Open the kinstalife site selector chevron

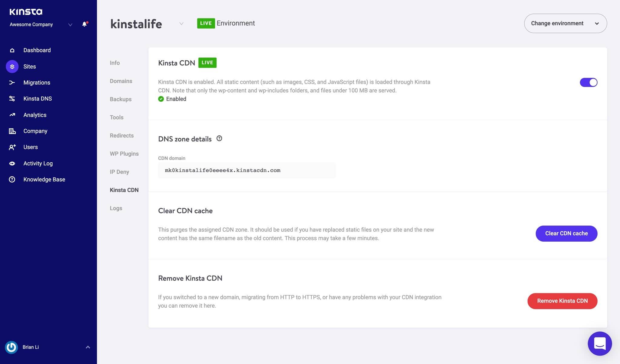tap(181, 24)
